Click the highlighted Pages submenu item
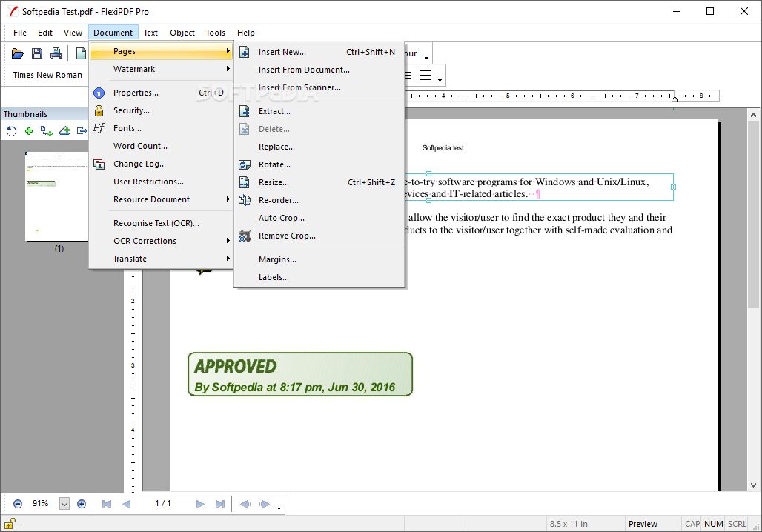Screen dimensions: 762x532 (162, 51)
